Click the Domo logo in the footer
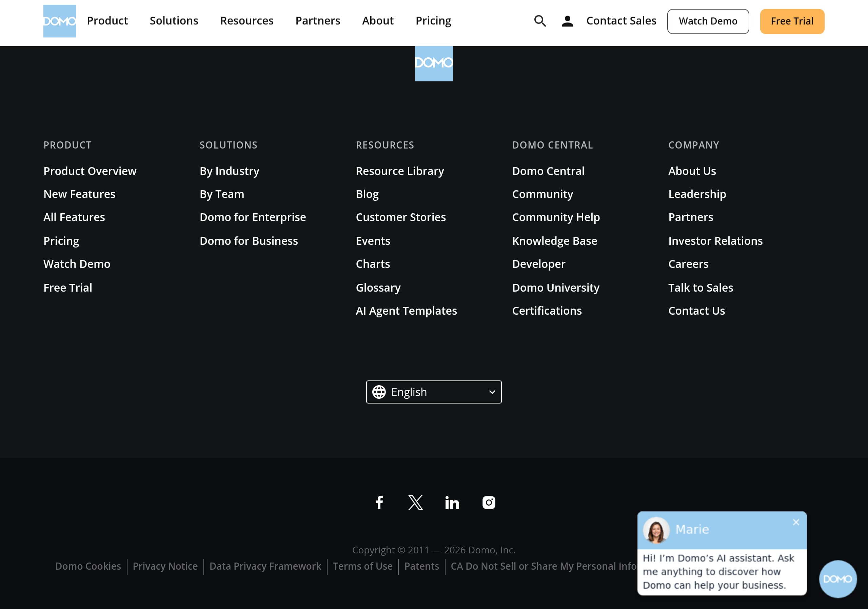The width and height of the screenshot is (868, 609). 434,63
